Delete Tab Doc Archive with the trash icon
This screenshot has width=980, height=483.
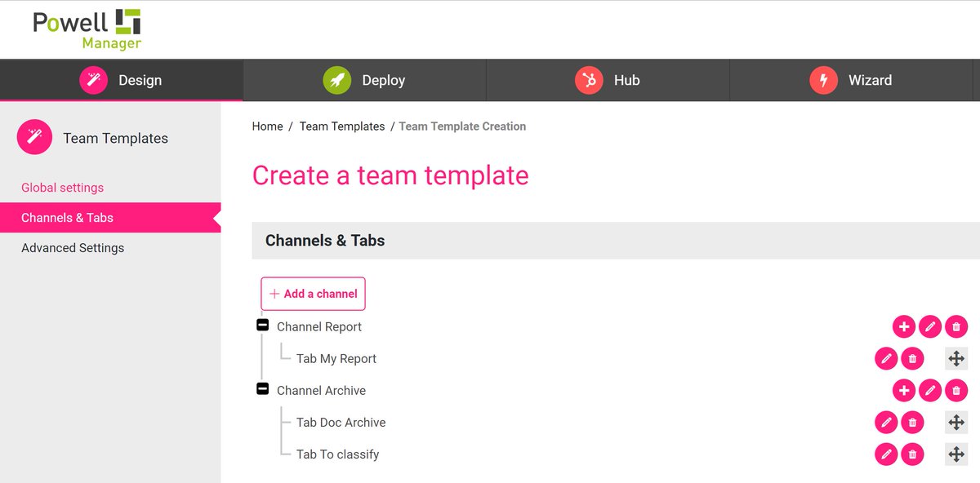(x=912, y=423)
